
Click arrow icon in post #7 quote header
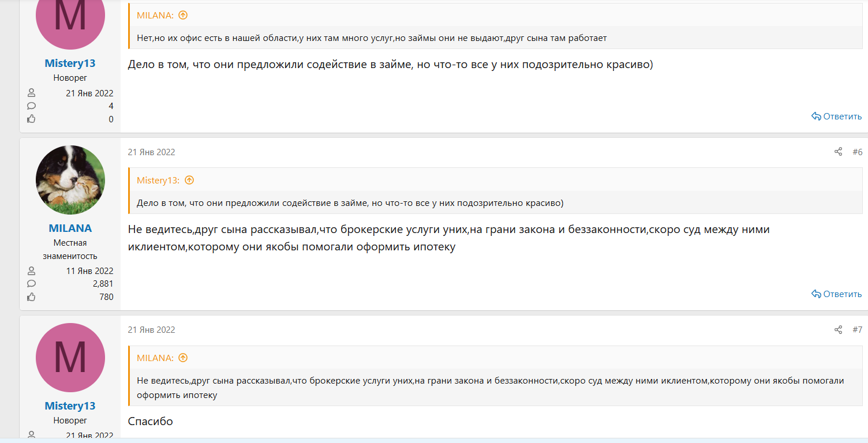point(183,358)
